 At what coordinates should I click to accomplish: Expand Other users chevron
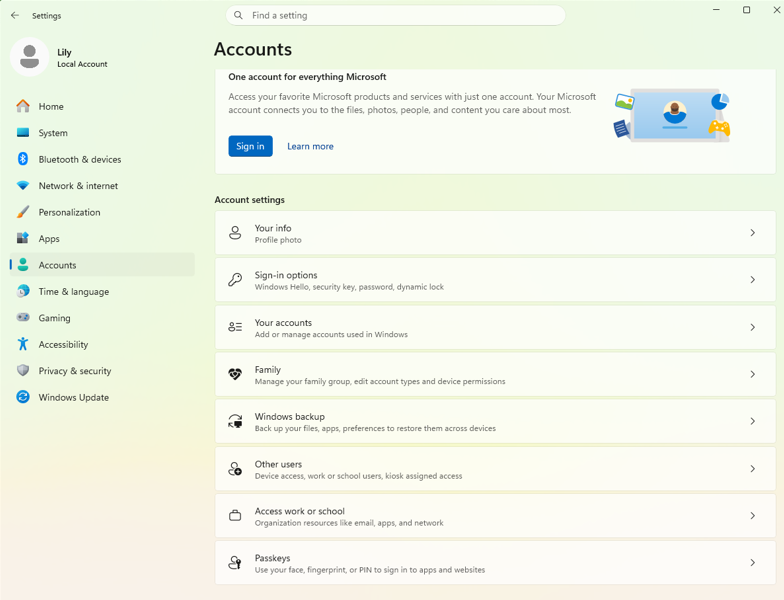coord(752,468)
